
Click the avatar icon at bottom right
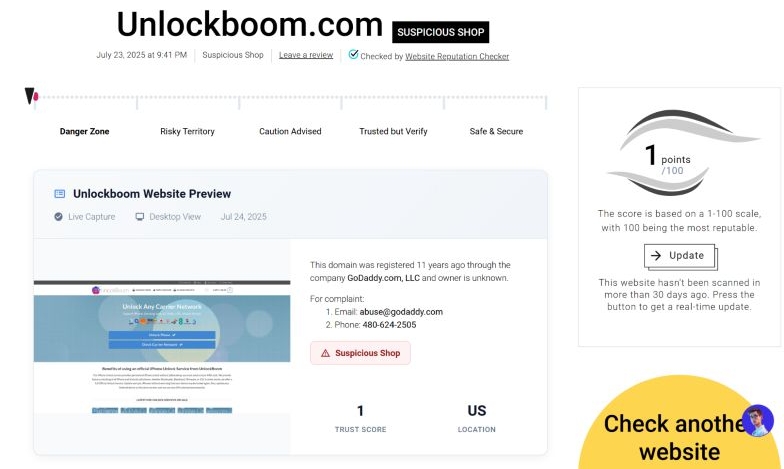coord(757,420)
